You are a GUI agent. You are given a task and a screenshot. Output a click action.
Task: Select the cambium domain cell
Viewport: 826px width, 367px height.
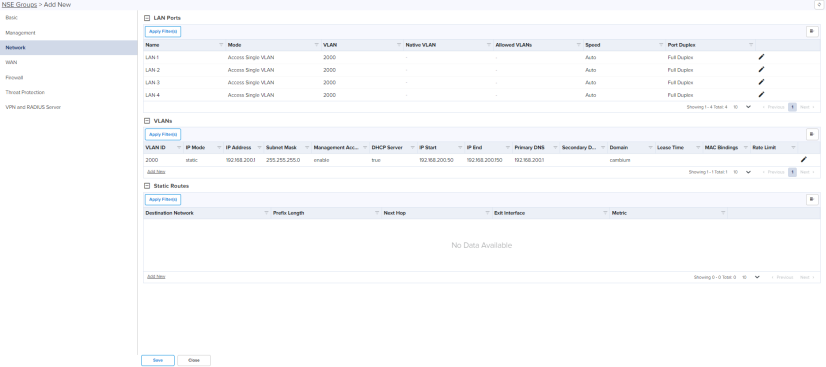(620, 160)
